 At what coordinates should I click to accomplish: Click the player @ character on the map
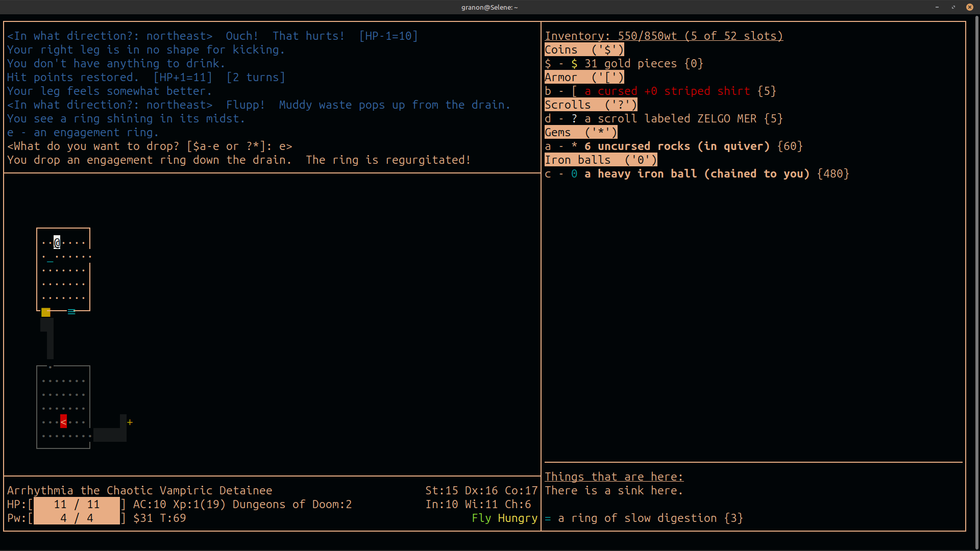[57, 242]
